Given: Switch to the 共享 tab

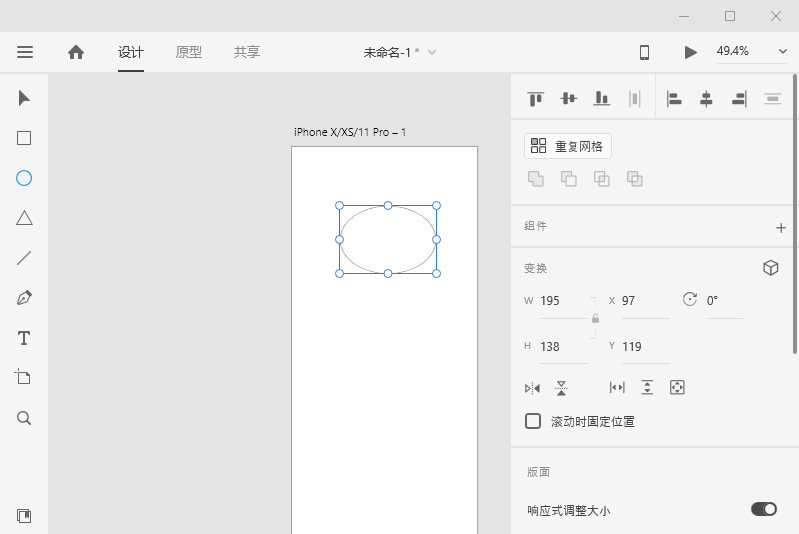Looking at the screenshot, I should pyautogui.click(x=247, y=52).
